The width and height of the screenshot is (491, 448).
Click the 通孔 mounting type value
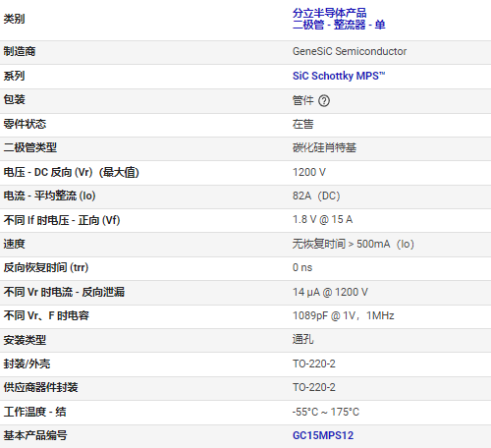302,339
